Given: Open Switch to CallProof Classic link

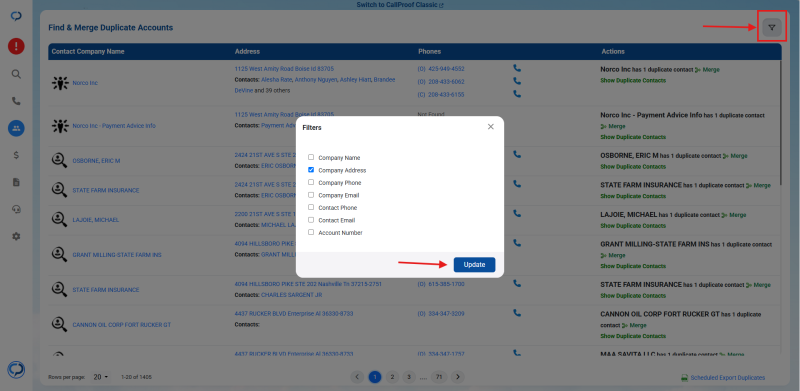Looking at the screenshot, I should coord(400,5).
